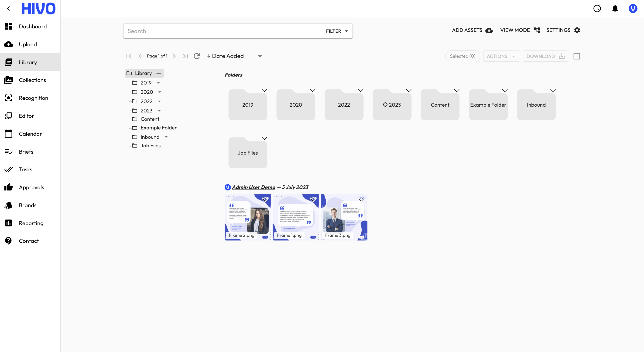Open the search Filter dropdown
This screenshot has width=644, height=352.
tap(337, 31)
